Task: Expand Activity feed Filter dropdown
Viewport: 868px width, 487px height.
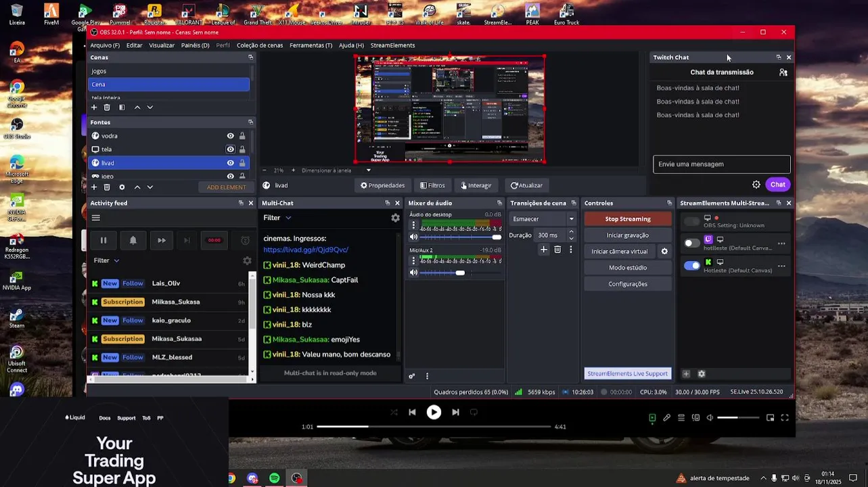Action: click(107, 260)
